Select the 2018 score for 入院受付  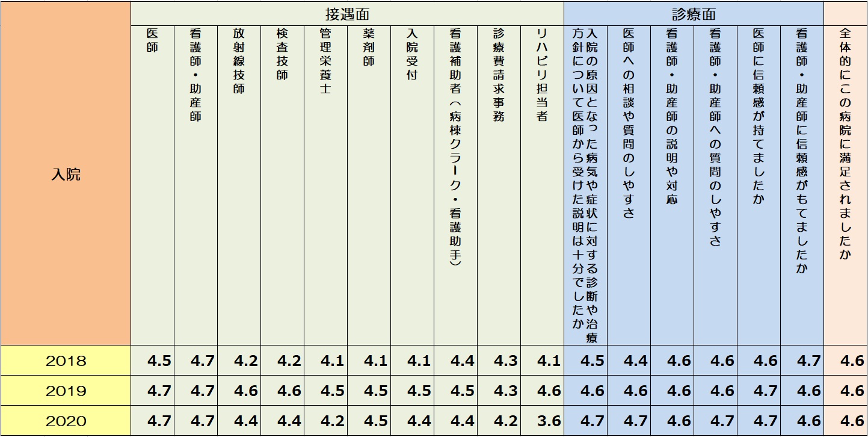click(413, 361)
